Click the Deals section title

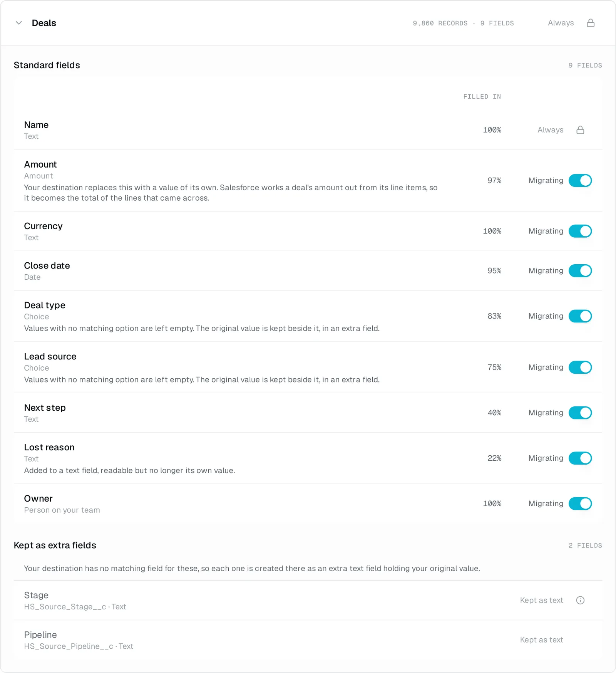pyautogui.click(x=44, y=23)
